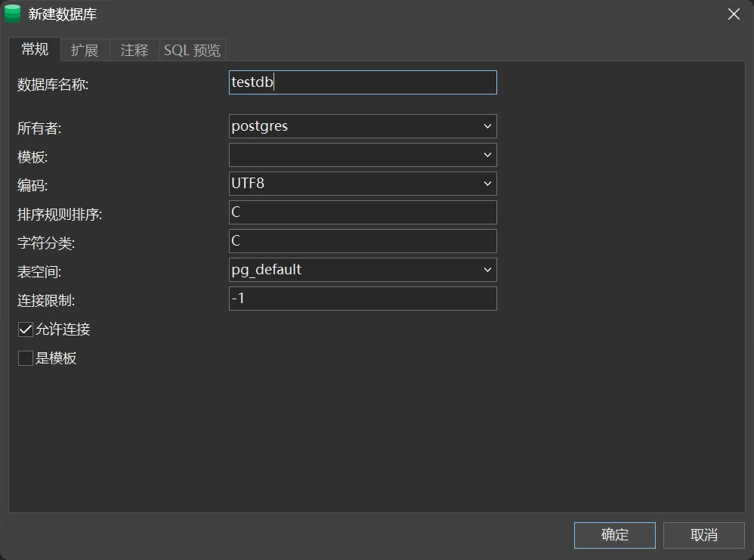Uncheck the 允许连接 checkbox
This screenshot has height=560, width=754.
click(26, 330)
